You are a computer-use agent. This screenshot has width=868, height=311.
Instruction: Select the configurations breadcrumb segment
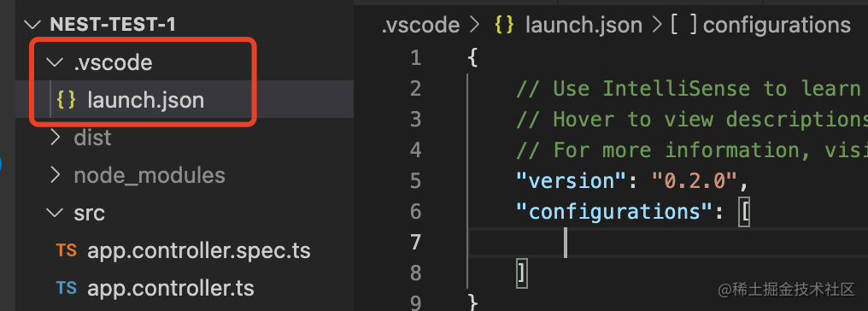[777, 26]
